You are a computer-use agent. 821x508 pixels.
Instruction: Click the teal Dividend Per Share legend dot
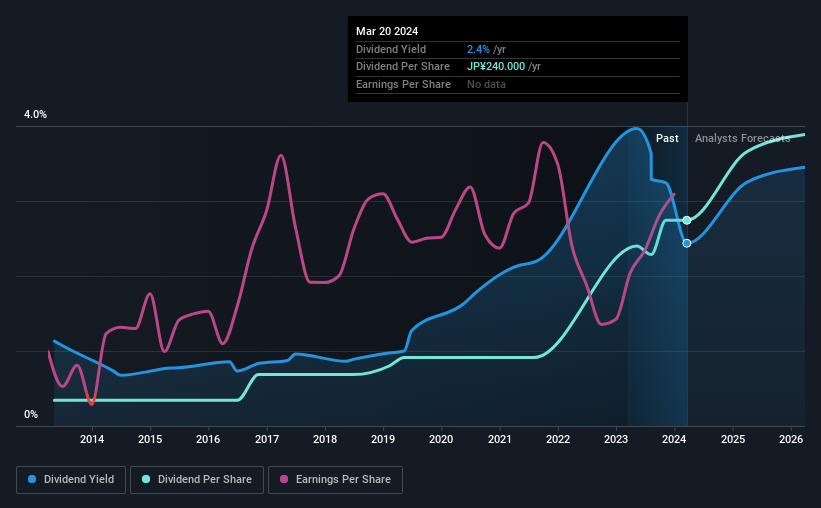click(146, 479)
